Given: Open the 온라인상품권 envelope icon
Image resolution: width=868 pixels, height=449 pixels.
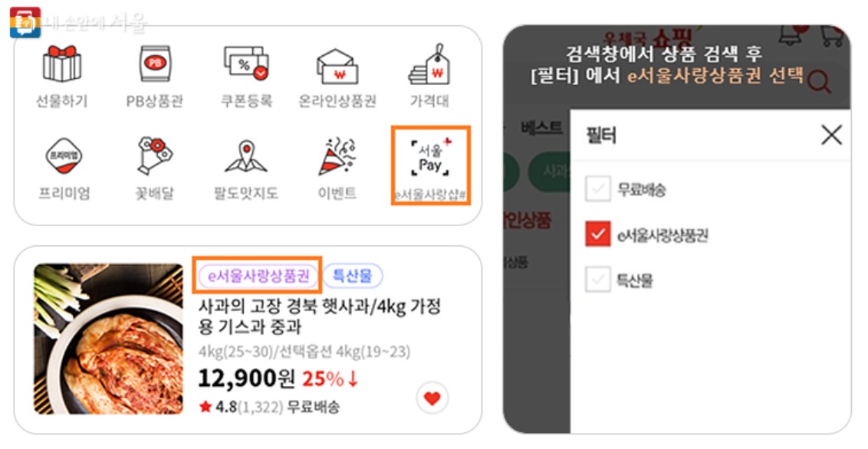Looking at the screenshot, I should click(337, 67).
